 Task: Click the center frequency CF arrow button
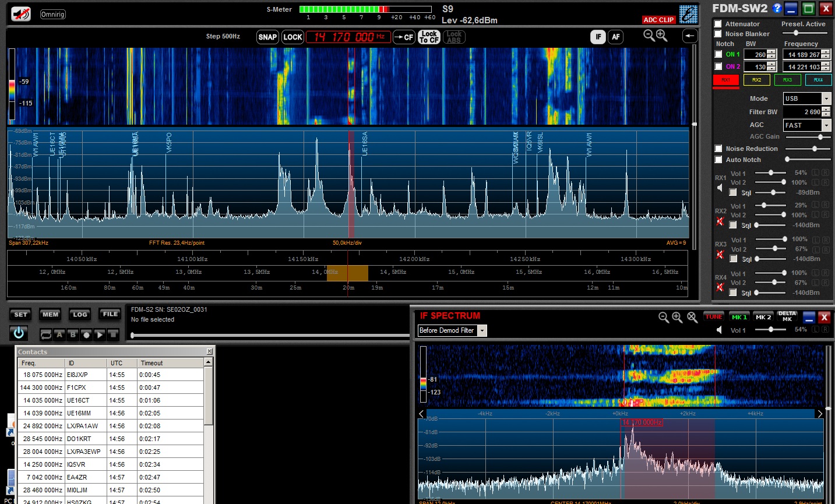[x=404, y=37]
